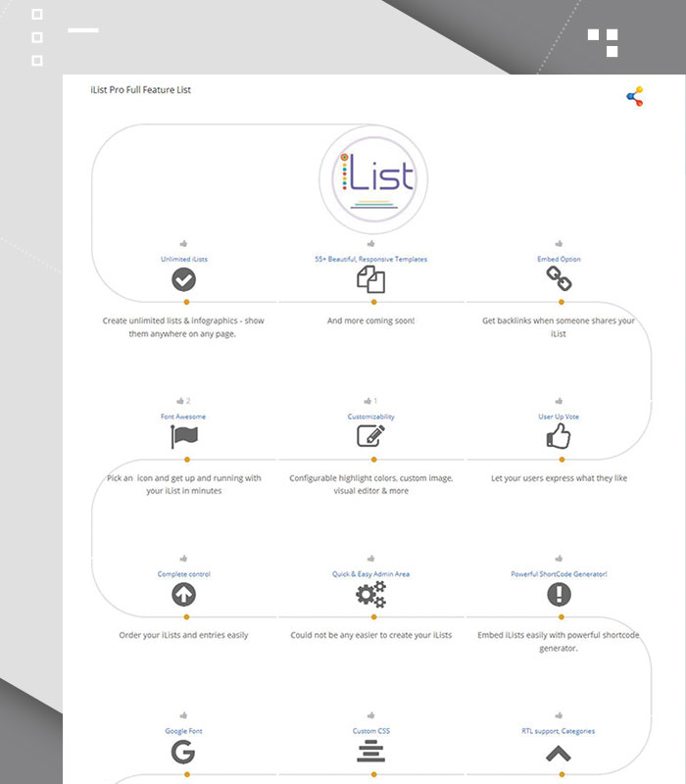Click 'Let your users express what they like'

559,478
